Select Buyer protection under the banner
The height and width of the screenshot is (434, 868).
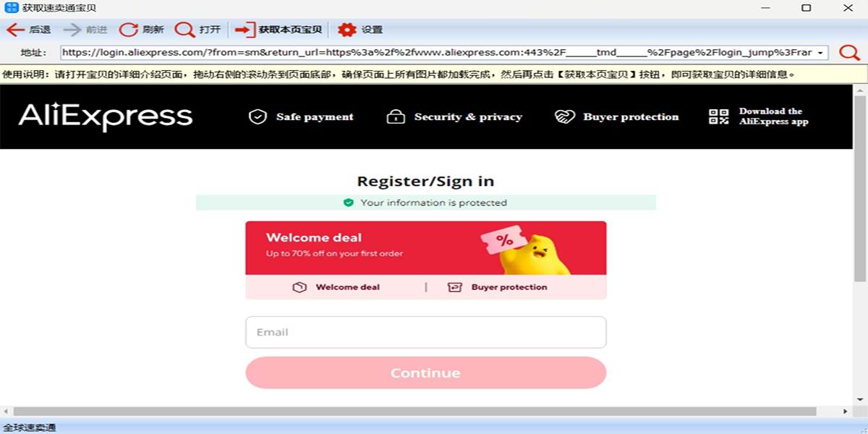[x=498, y=287]
